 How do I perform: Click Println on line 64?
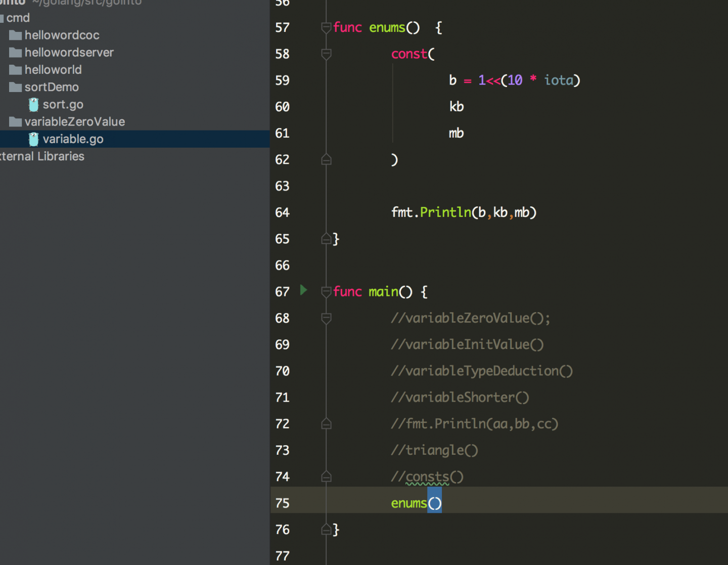coord(445,212)
